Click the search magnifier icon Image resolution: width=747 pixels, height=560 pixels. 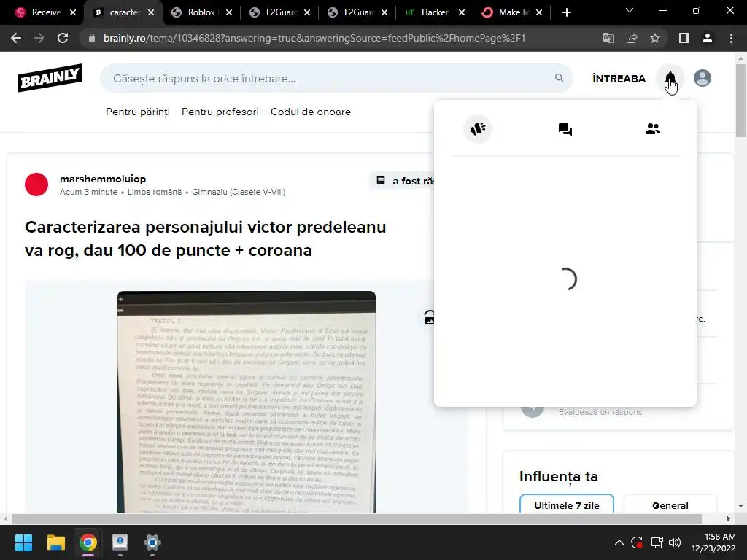coord(559,77)
